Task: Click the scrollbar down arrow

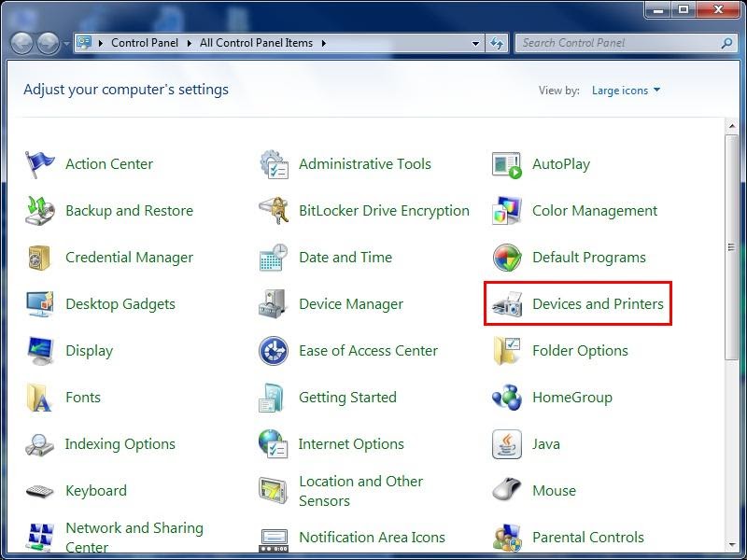Action: (732, 544)
